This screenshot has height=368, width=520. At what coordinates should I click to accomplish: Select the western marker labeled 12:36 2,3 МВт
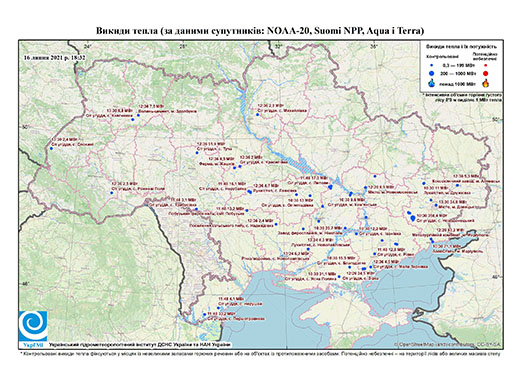point(112,192)
